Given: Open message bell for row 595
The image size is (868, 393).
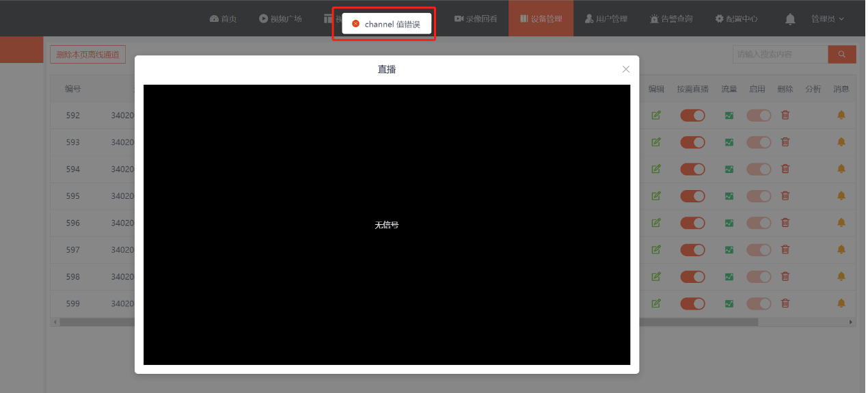Looking at the screenshot, I should click(841, 195).
